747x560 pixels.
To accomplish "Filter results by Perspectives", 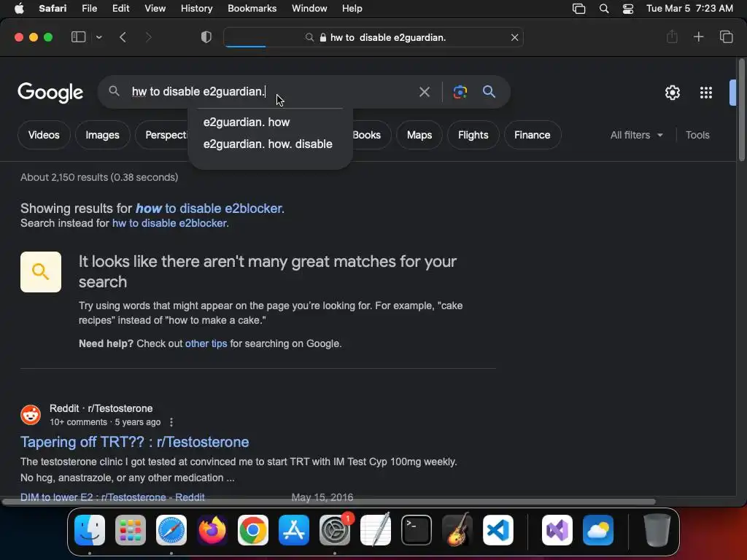I will pos(162,135).
